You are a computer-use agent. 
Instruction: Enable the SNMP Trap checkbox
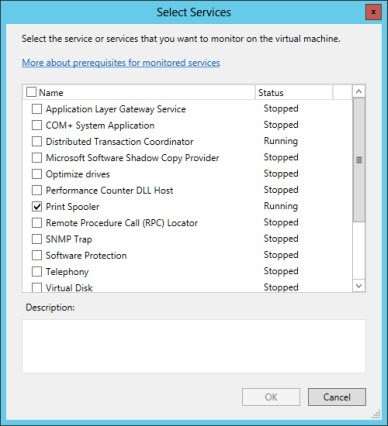click(37, 239)
